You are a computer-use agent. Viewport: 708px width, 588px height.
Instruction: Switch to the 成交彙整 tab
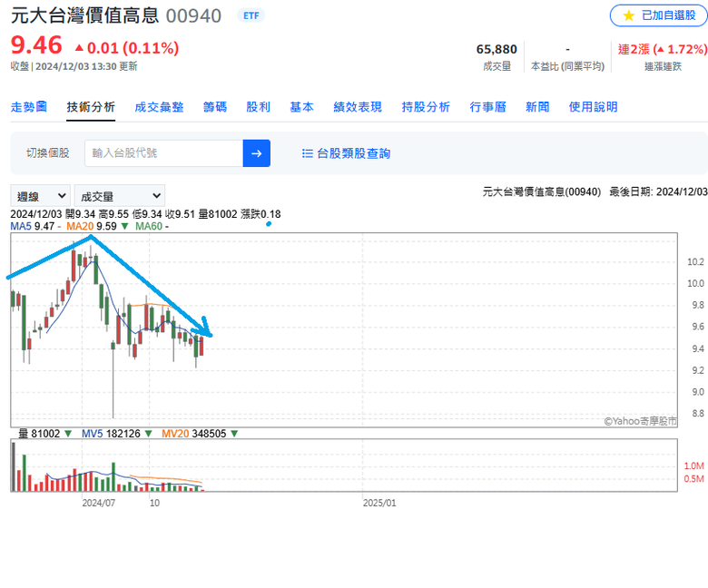(160, 107)
